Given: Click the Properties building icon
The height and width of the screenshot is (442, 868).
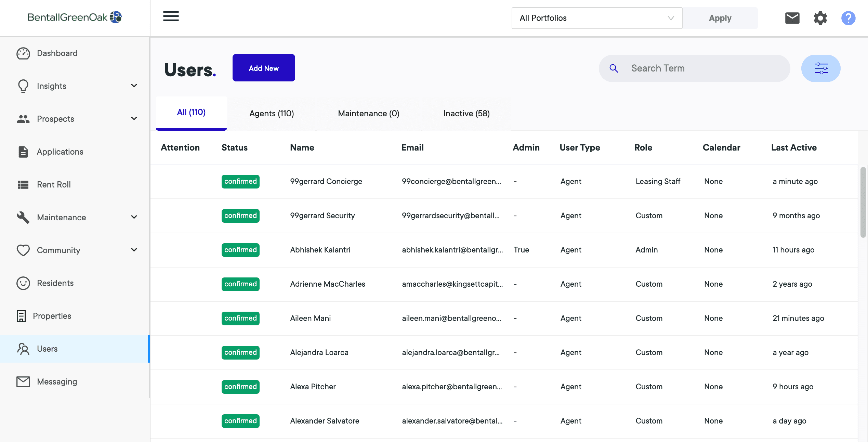Looking at the screenshot, I should point(21,316).
